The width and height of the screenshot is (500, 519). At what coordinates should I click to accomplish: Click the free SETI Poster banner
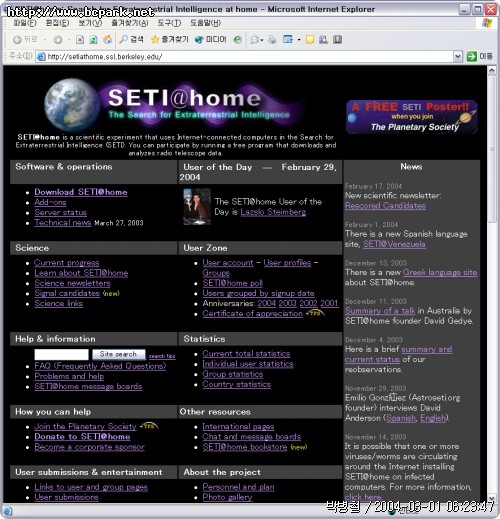[x=411, y=117]
